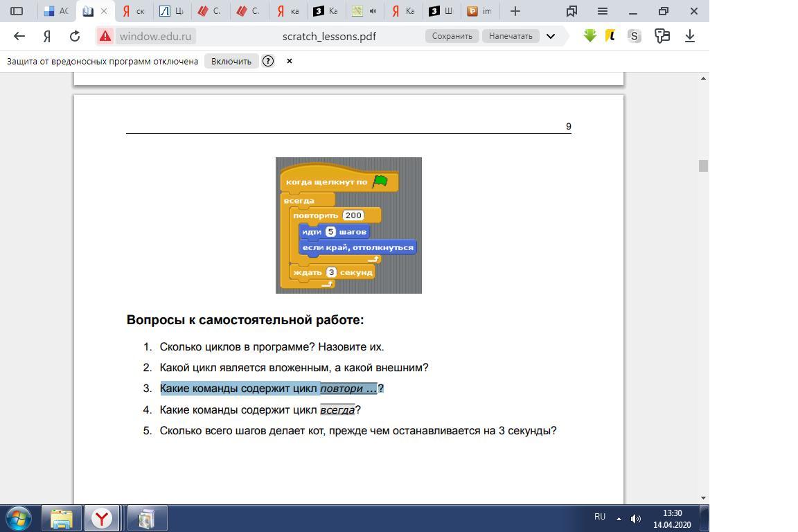Switch to the Yandex tab labelled ка
Screen dimensions: 798x532
pyautogui.click(x=288, y=11)
